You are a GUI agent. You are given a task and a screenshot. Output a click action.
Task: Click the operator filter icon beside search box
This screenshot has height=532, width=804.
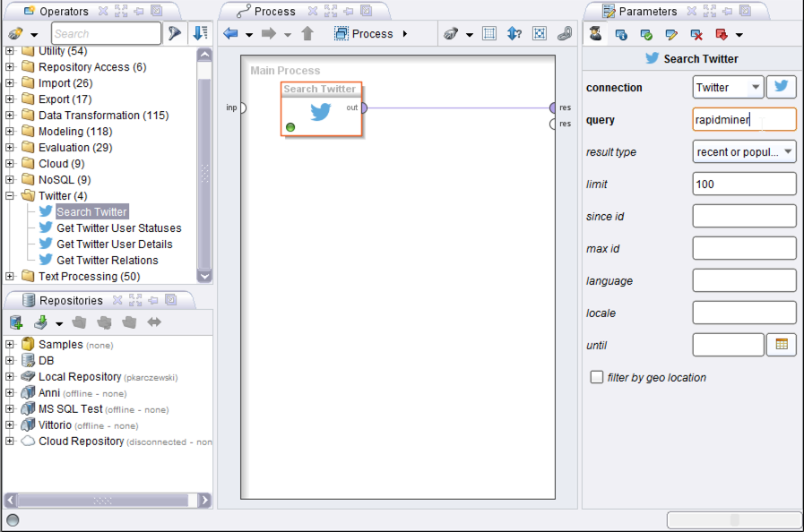[x=175, y=34]
